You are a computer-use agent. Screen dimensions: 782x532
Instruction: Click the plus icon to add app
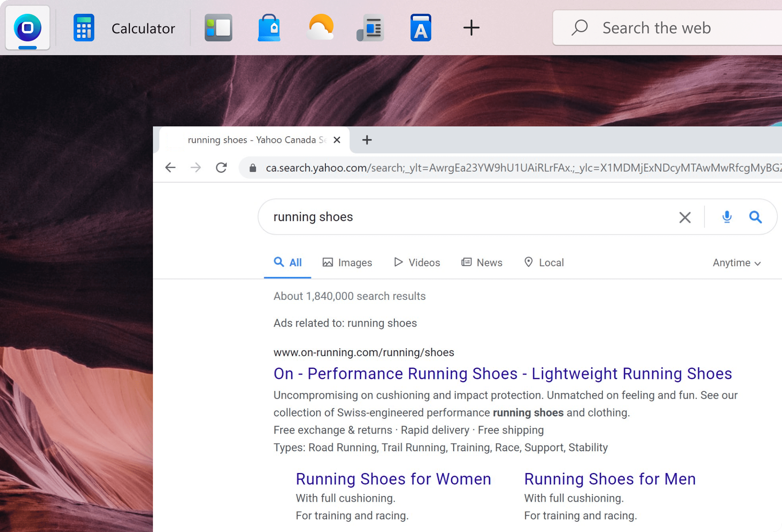coord(471,28)
